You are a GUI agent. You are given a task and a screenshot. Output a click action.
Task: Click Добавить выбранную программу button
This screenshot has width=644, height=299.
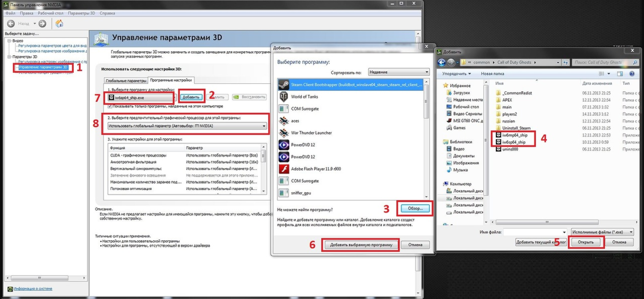pyautogui.click(x=361, y=245)
